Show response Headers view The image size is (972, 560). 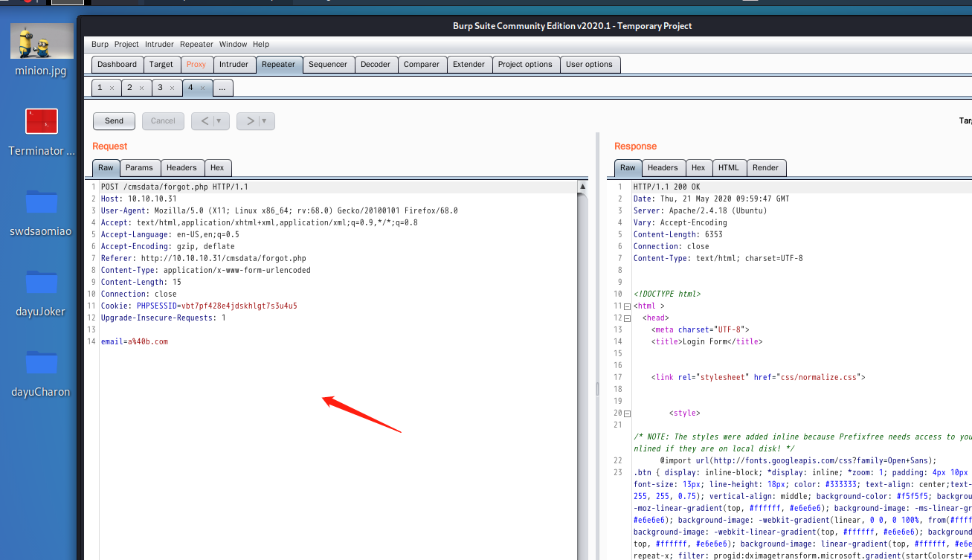pos(663,167)
